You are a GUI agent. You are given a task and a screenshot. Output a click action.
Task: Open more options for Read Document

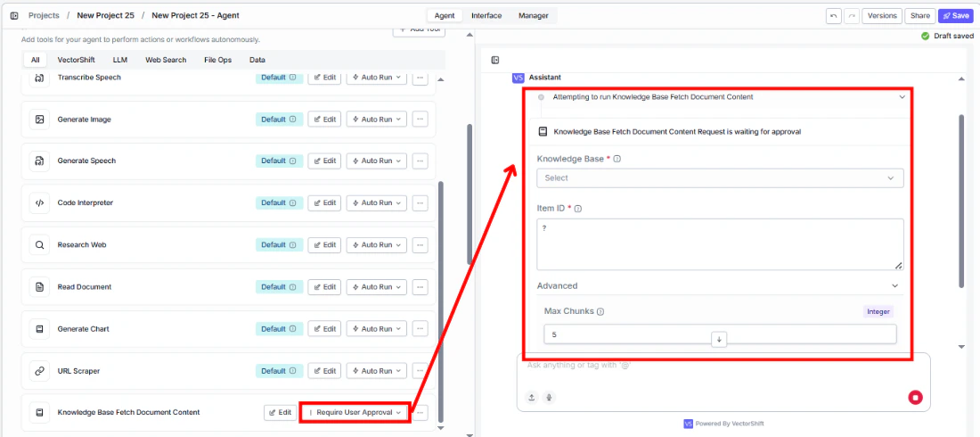coord(420,287)
